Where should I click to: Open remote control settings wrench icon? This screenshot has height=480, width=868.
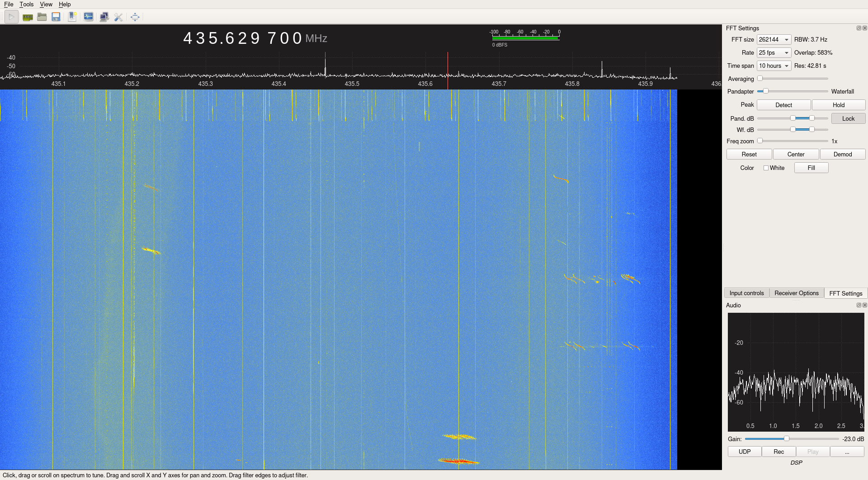point(118,17)
